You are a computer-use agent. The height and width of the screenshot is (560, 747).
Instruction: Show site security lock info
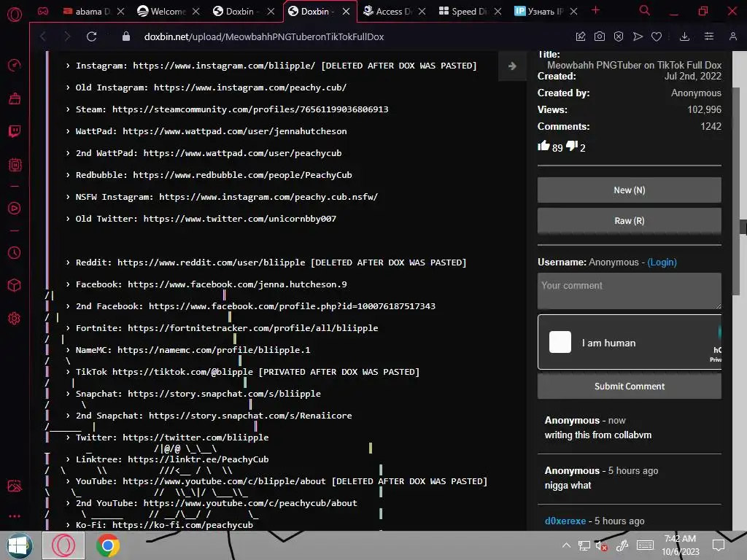click(x=125, y=36)
